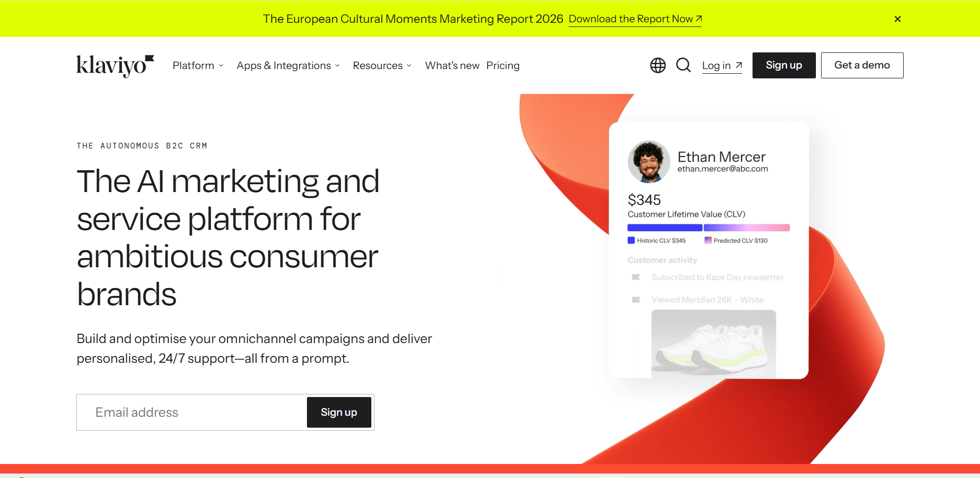The image size is (980, 478).
Task: Click flag icon beside Viewed Meridian 26K
Action: 636,299
